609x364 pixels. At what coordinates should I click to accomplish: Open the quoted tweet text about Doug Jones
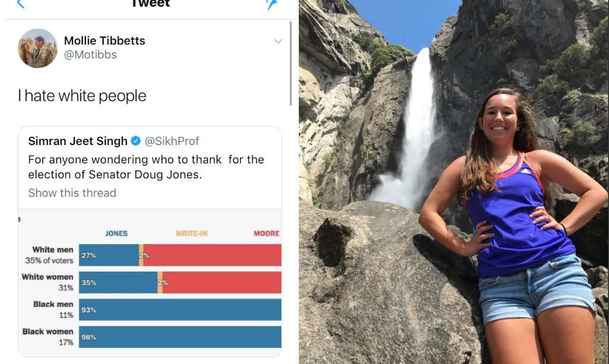coord(146,167)
